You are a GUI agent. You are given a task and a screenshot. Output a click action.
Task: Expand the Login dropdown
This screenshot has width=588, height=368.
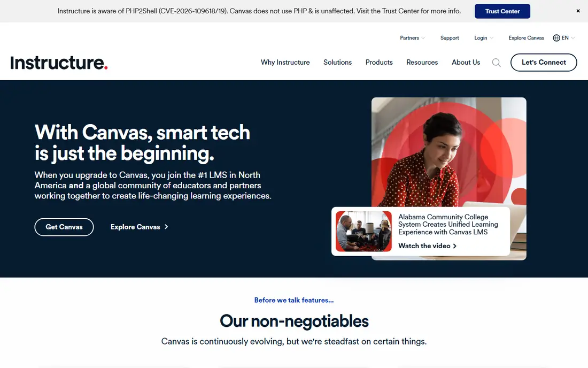pos(483,38)
